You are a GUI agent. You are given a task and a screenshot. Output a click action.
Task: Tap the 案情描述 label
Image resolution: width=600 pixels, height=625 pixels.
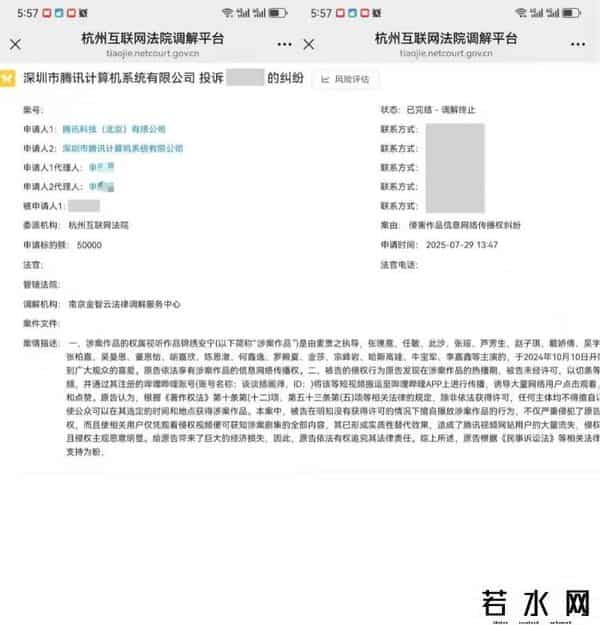[41, 343]
